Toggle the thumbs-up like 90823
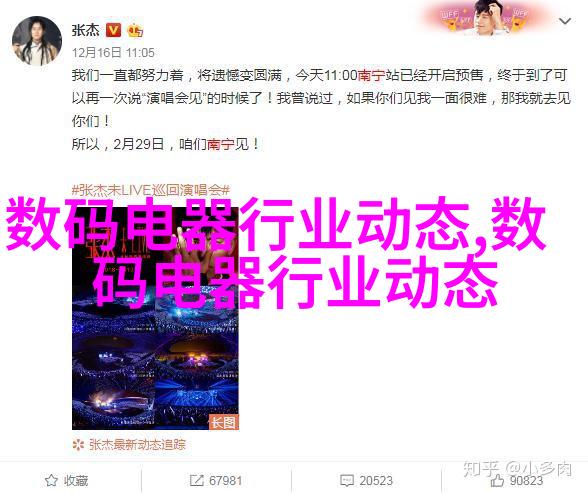 pyautogui.click(x=516, y=480)
